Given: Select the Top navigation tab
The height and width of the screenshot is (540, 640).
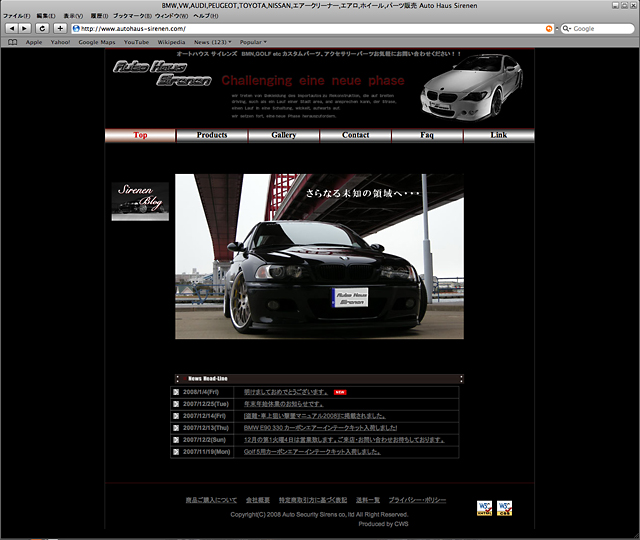Looking at the screenshot, I should (140, 135).
